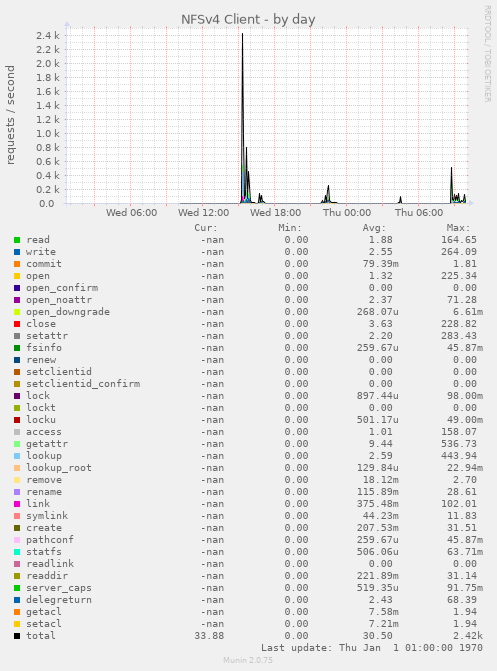Select the 'fsinfo' legend label
The image size is (497, 671).
coord(44,348)
